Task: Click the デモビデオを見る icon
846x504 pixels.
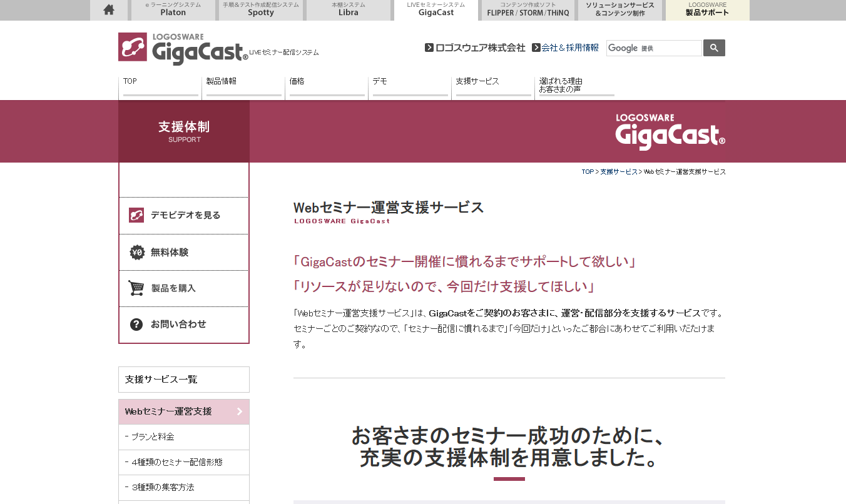Action: pyautogui.click(x=136, y=215)
